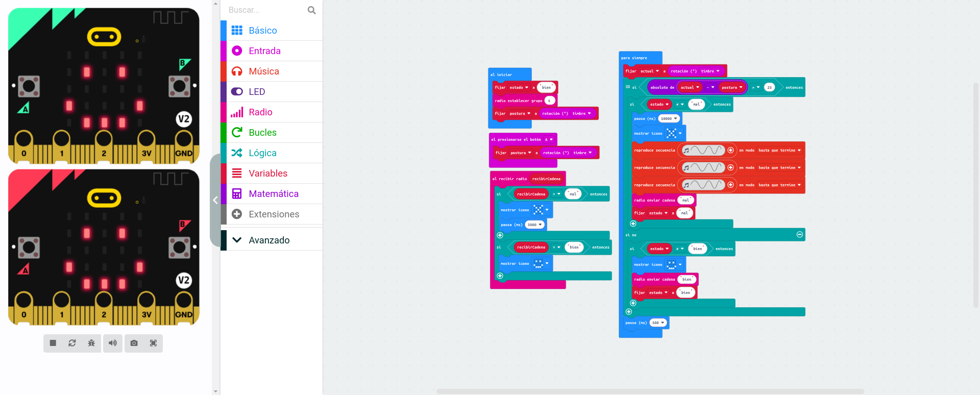Take a simulator screenshot with the camera icon
The height and width of the screenshot is (395, 980).
pos(134,343)
